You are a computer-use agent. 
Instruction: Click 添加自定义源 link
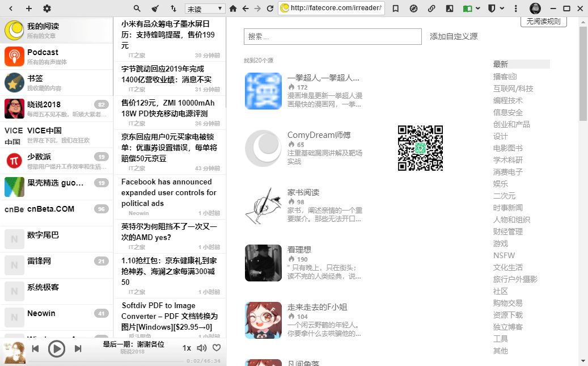pyautogui.click(x=454, y=36)
